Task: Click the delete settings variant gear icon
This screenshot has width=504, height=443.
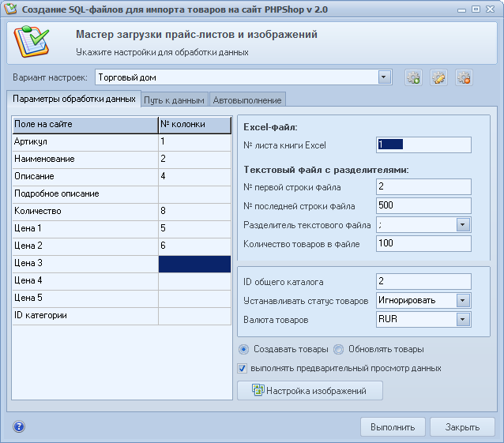Action: [465, 77]
